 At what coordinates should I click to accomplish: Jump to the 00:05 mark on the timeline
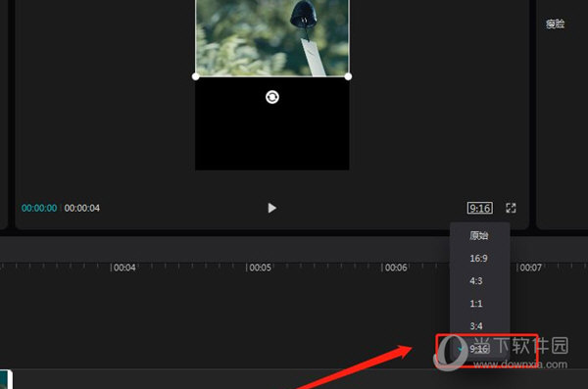tap(260, 267)
